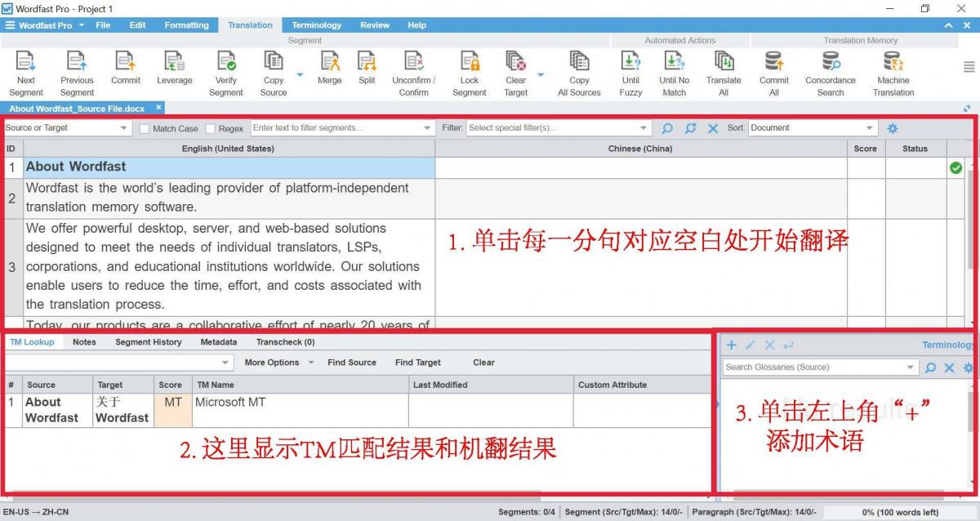Clear Target text
The width and height of the screenshot is (980, 521).
516,73
